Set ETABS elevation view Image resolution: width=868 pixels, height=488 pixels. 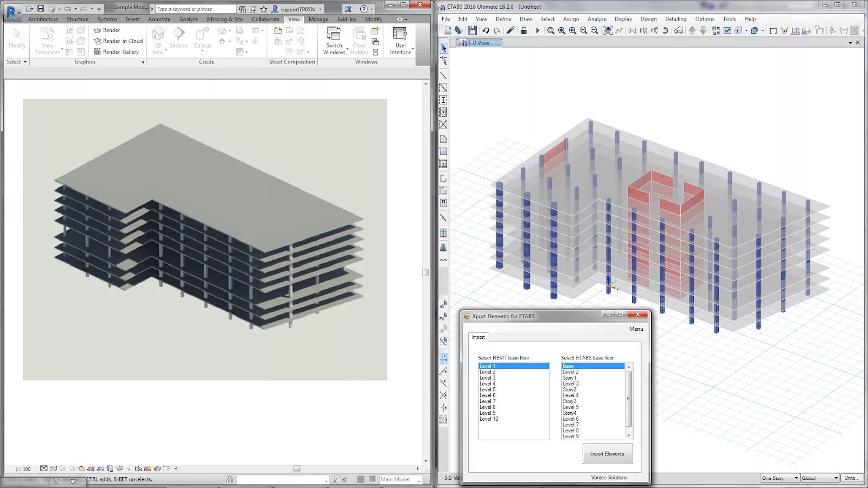[654, 30]
